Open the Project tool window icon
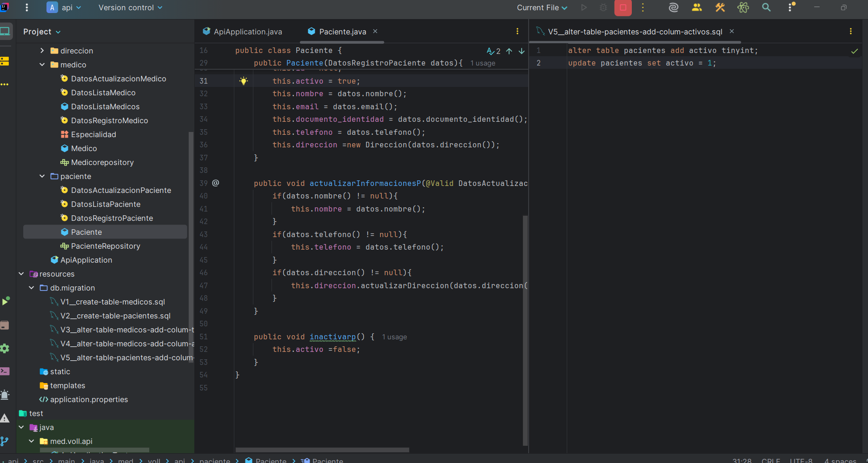This screenshot has width=868, height=463. tap(5, 31)
